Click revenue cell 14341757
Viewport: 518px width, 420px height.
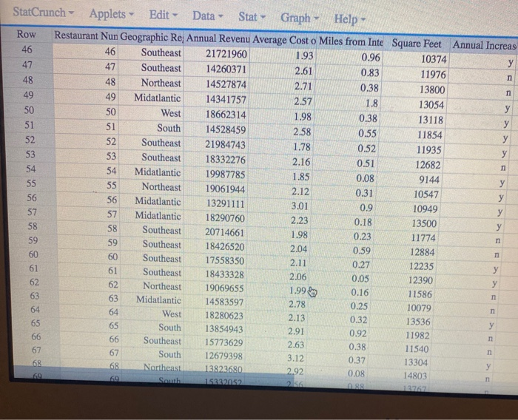click(x=226, y=99)
